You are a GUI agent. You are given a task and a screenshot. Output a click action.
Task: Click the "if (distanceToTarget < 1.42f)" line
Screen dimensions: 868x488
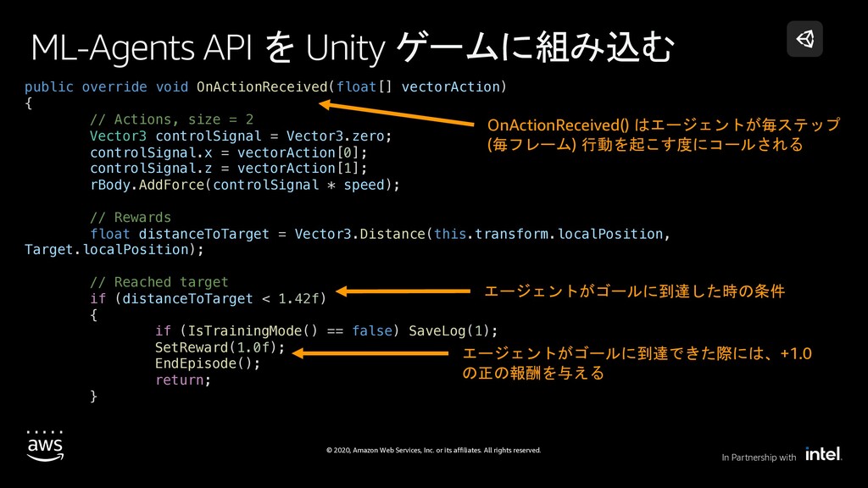[x=209, y=299]
